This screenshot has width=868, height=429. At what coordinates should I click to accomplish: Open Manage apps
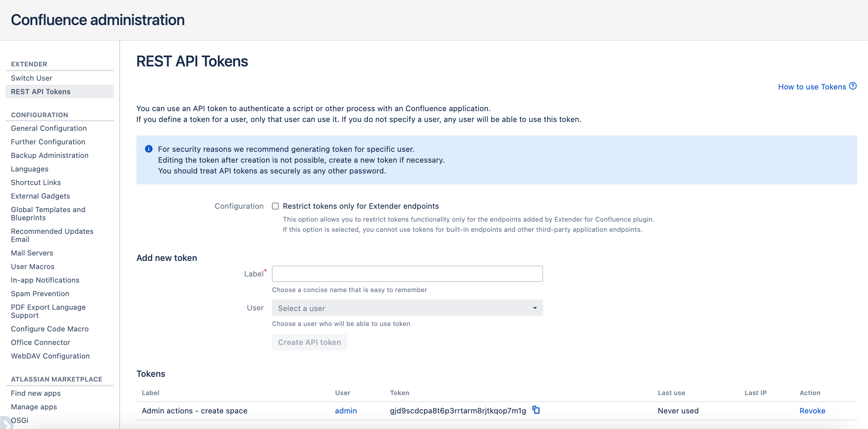click(34, 407)
